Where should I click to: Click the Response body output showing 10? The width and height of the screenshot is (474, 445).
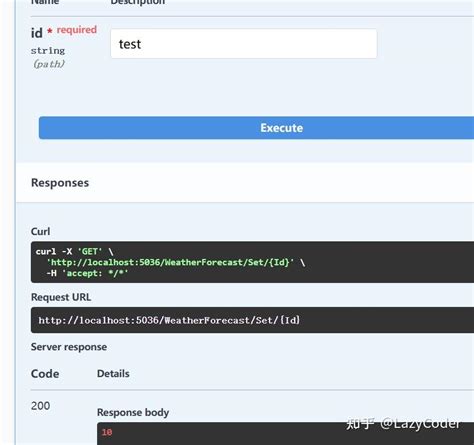coord(285,433)
